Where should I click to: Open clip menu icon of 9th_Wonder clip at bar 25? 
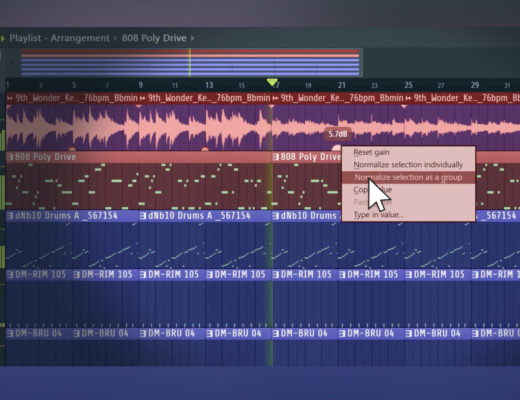tap(408, 98)
